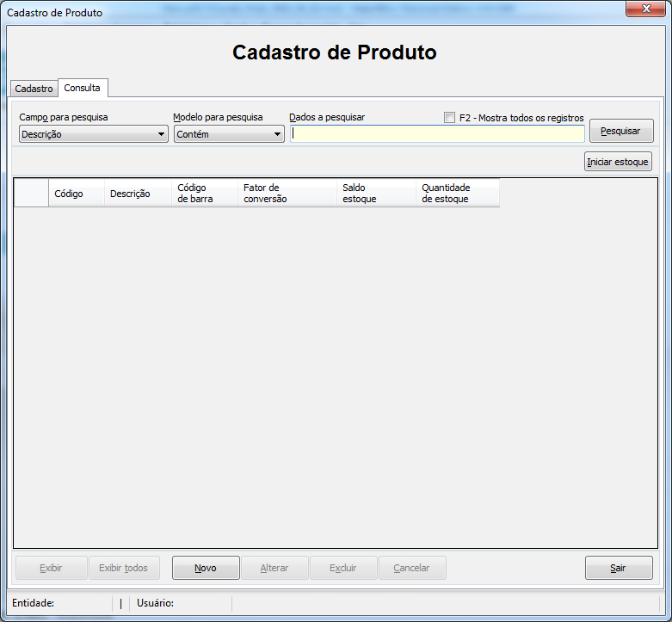672x622 pixels.
Task: Select the Consulta tab
Action: coord(83,88)
